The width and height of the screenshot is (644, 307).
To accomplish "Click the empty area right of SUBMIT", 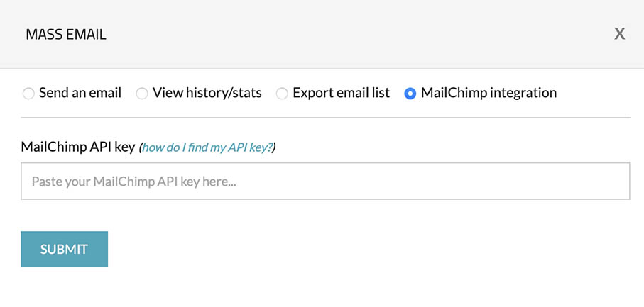I will pos(355,249).
